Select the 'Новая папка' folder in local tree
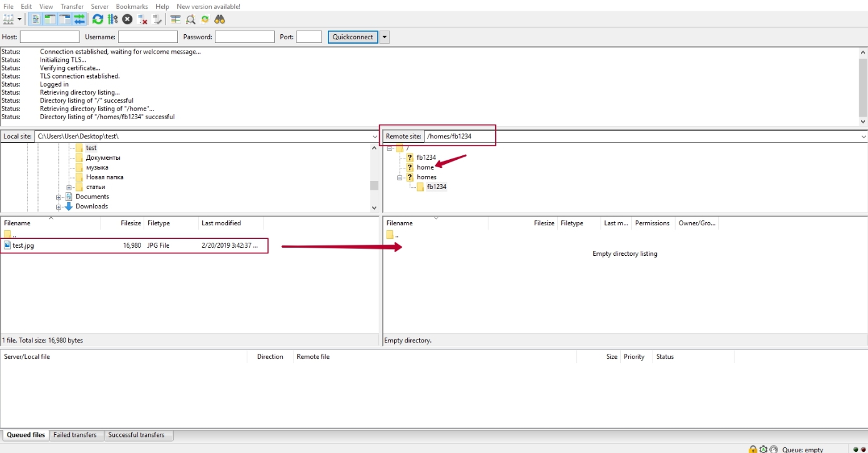The image size is (868, 453). pos(104,177)
